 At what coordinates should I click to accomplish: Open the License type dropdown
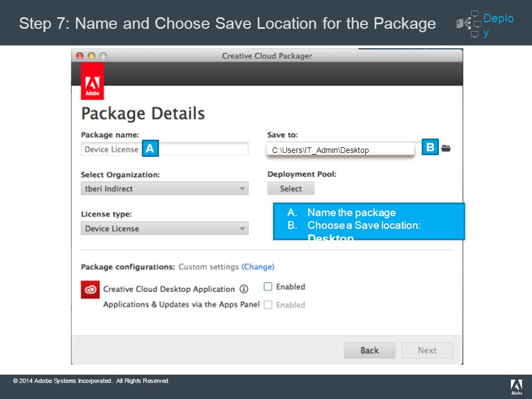pos(165,228)
